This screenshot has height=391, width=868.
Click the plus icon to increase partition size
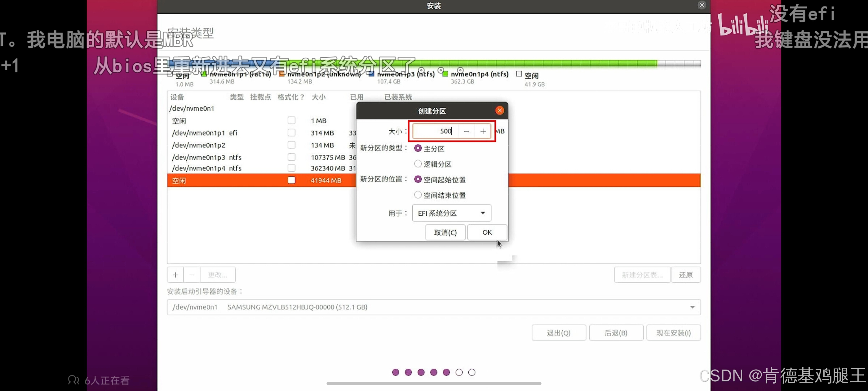(x=483, y=131)
